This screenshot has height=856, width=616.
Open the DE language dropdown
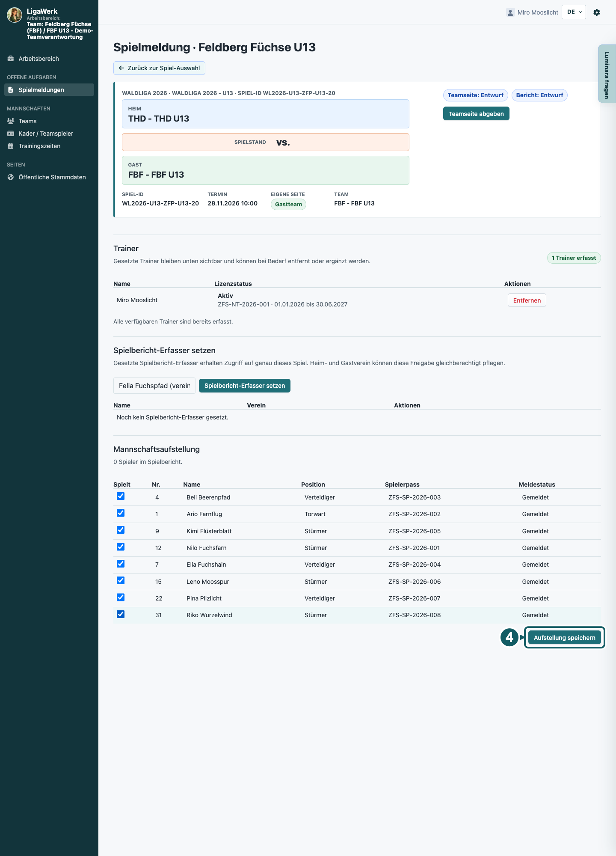[574, 12]
